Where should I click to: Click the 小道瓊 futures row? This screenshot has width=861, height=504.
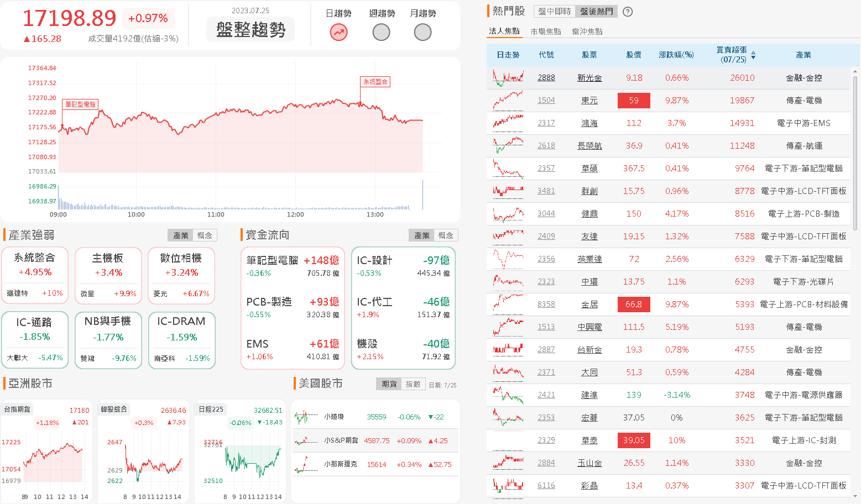click(x=375, y=417)
